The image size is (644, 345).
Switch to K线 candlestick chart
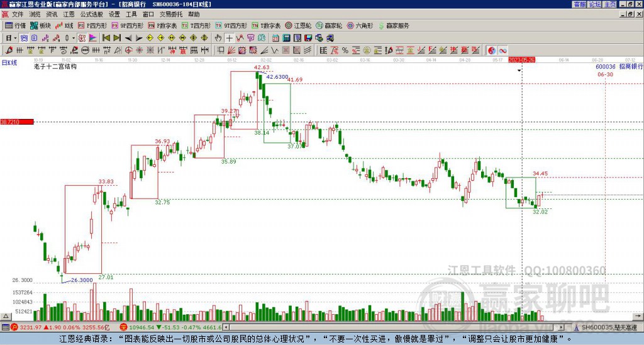[x=64, y=25]
